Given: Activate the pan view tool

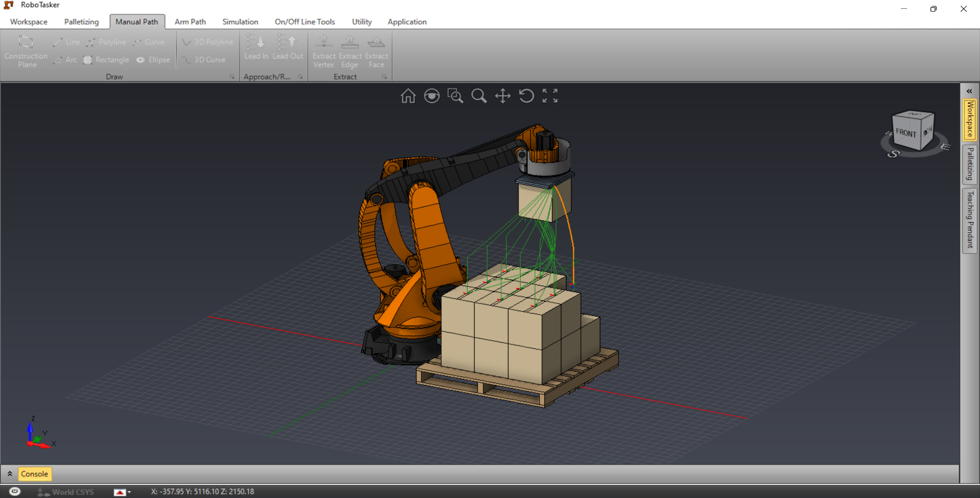Looking at the screenshot, I should [x=503, y=96].
